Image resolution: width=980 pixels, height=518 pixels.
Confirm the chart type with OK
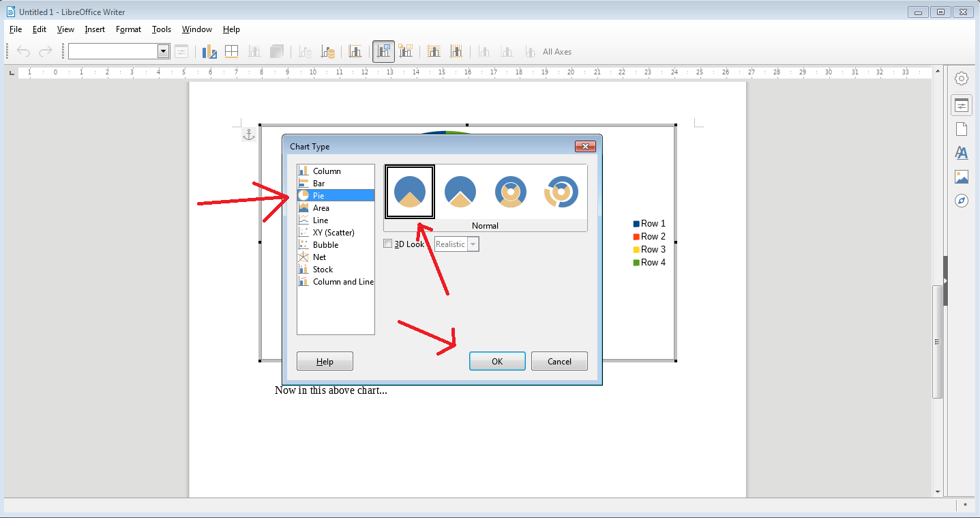pos(497,361)
